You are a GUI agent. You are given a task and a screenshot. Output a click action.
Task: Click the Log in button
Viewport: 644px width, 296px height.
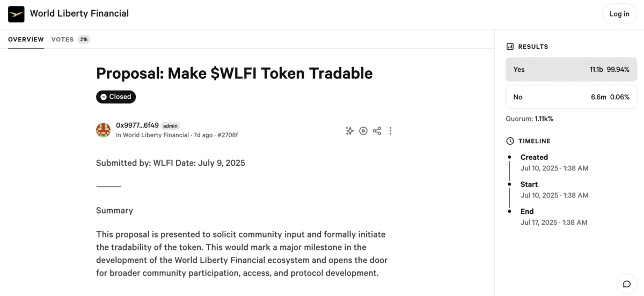click(x=619, y=14)
